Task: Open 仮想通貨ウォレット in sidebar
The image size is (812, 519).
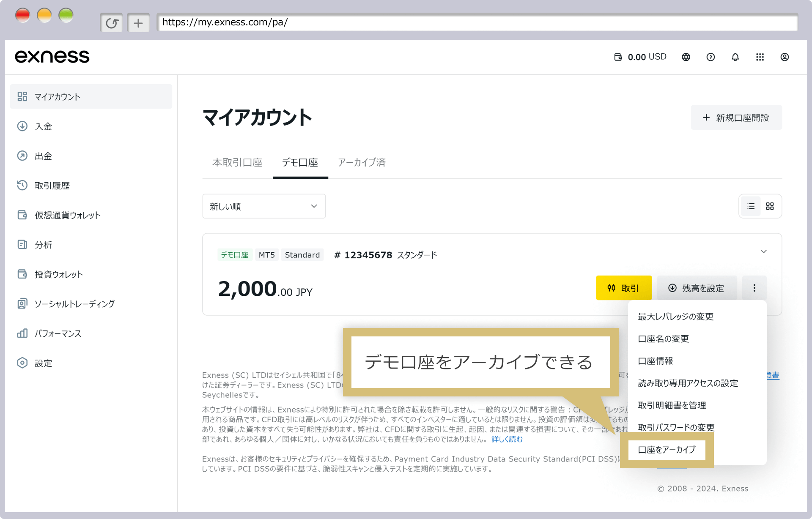Action: [91, 215]
